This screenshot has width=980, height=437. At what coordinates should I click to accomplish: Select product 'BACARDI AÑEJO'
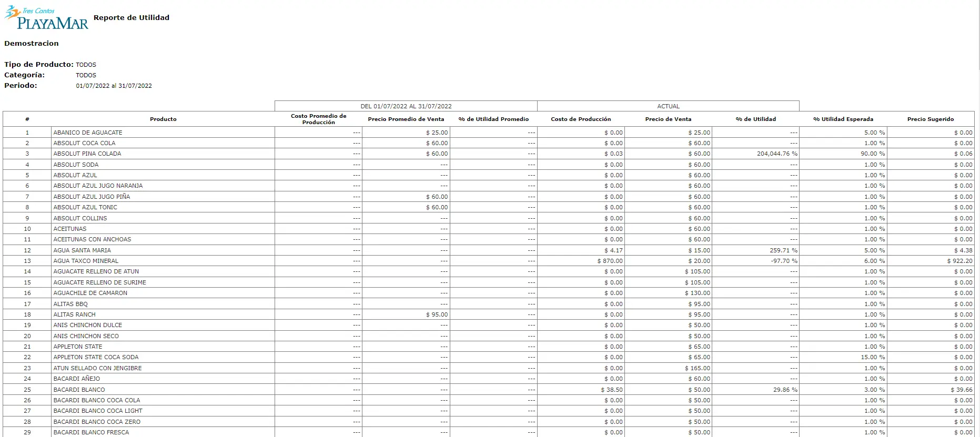[x=76, y=379]
